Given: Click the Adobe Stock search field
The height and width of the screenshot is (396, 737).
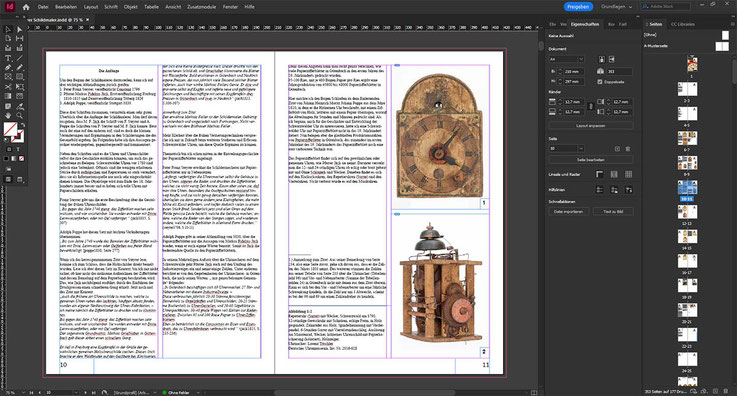Looking at the screenshot, I should tap(666, 7).
